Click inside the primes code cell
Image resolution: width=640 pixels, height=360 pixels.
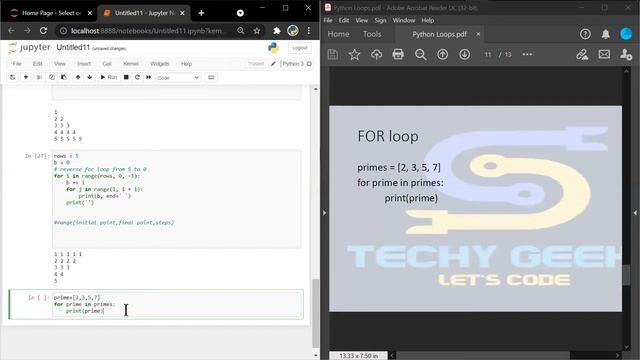click(177, 304)
